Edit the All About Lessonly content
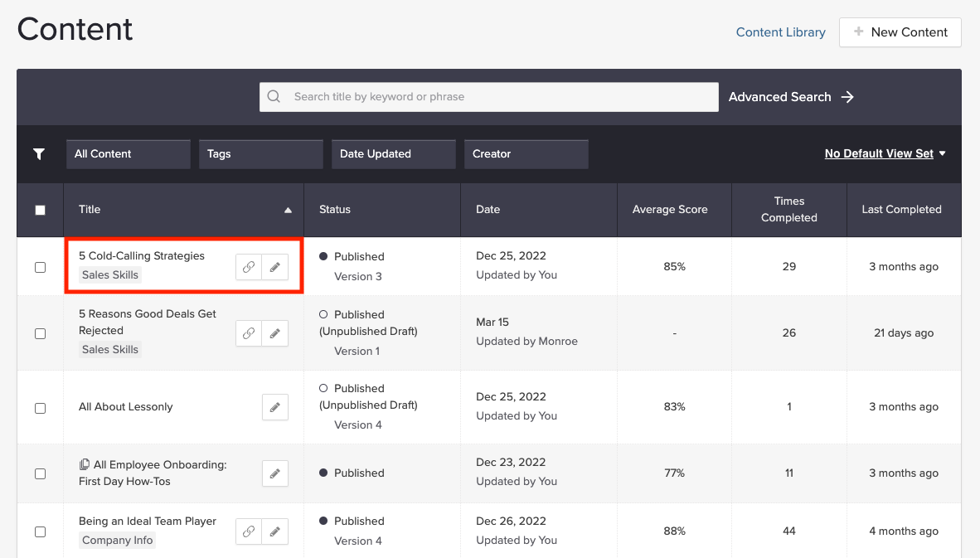The height and width of the screenshot is (558, 980). pos(275,407)
